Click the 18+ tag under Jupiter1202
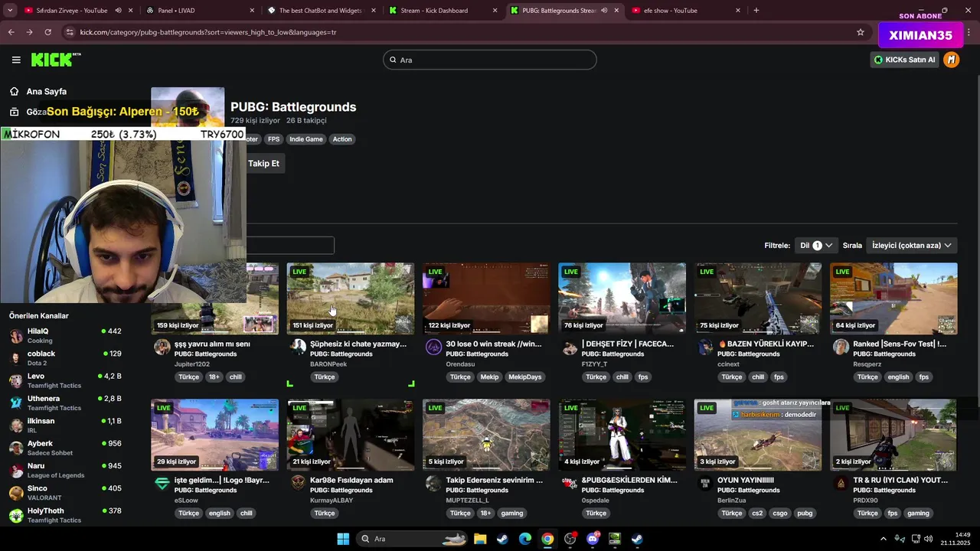The height and width of the screenshot is (551, 980). tap(214, 377)
